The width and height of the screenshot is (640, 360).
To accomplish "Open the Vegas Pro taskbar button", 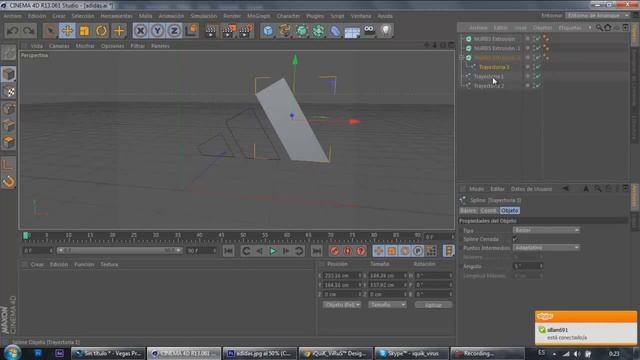I will click(x=108, y=353).
